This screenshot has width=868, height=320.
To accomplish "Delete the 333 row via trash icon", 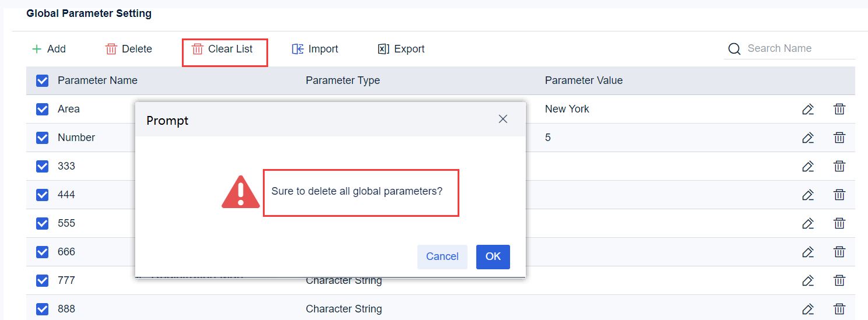I will tap(839, 166).
